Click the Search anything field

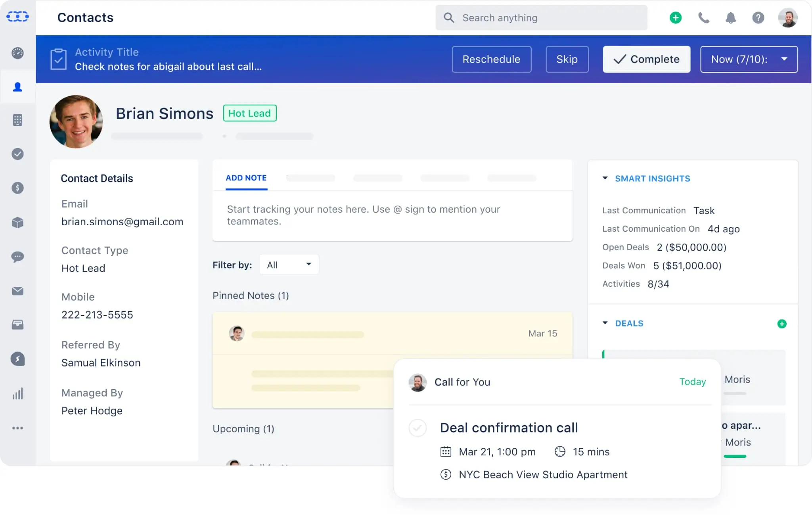point(541,17)
